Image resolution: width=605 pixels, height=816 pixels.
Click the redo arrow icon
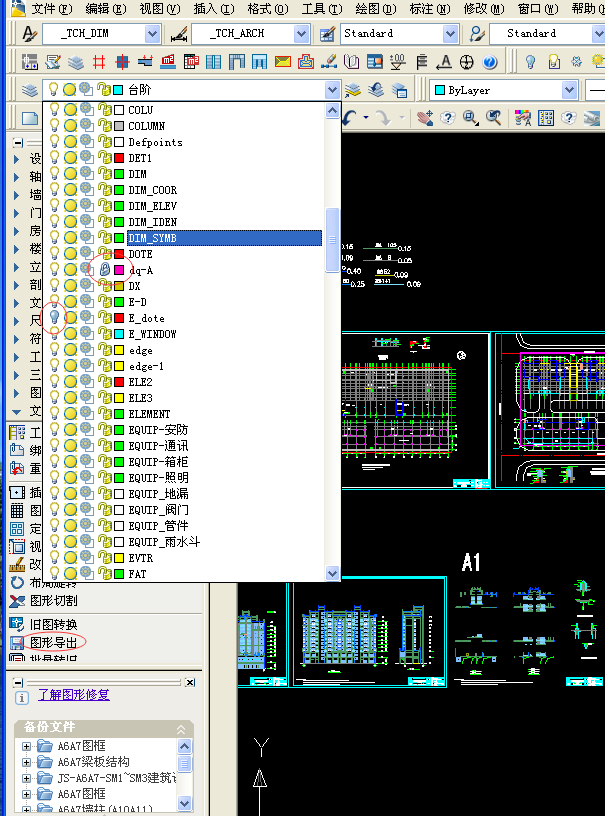pyautogui.click(x=384, y=118)
